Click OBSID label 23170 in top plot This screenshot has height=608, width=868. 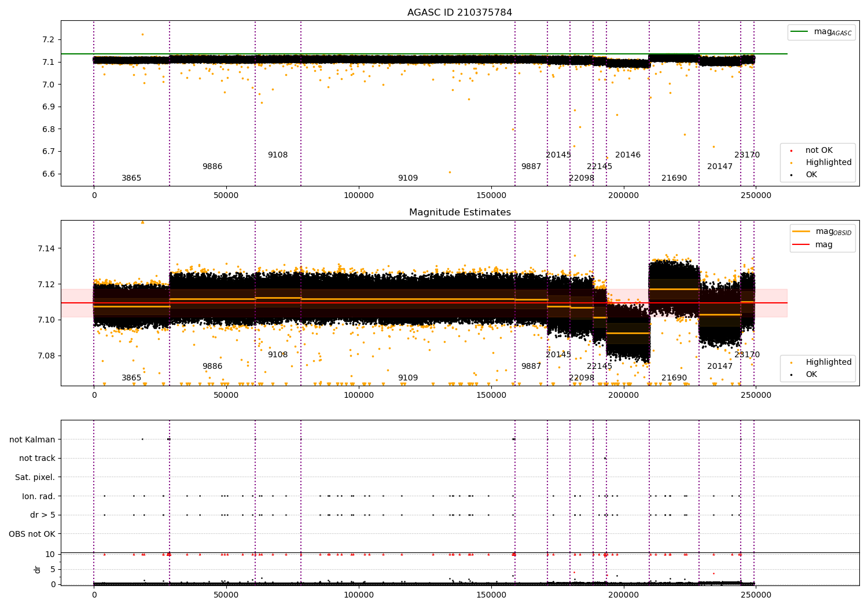747,155
